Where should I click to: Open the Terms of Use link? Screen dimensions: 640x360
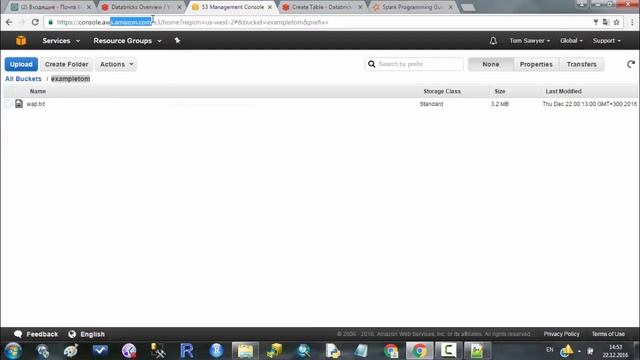[x=608, y=334]
